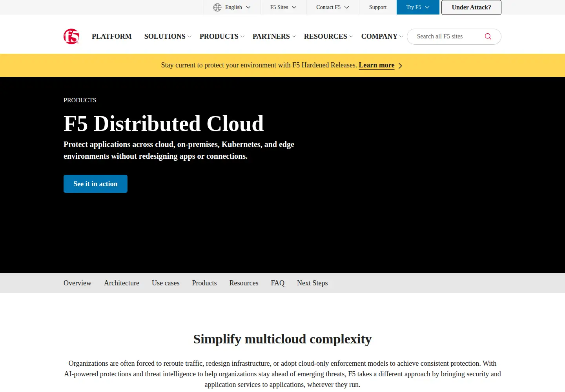
Task: Expand the COMPANY menu
Action: [x=382, y=36]
